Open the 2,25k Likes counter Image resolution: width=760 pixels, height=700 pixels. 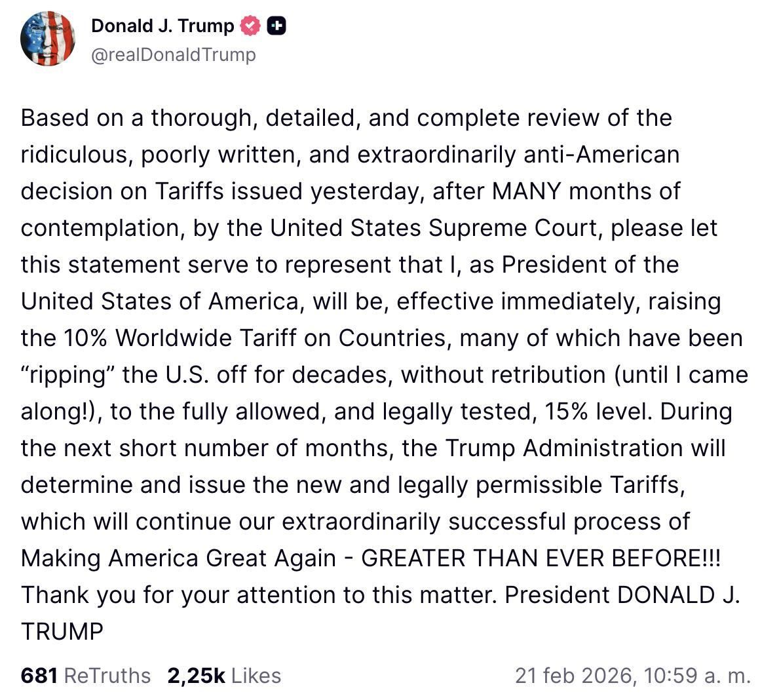224,676
